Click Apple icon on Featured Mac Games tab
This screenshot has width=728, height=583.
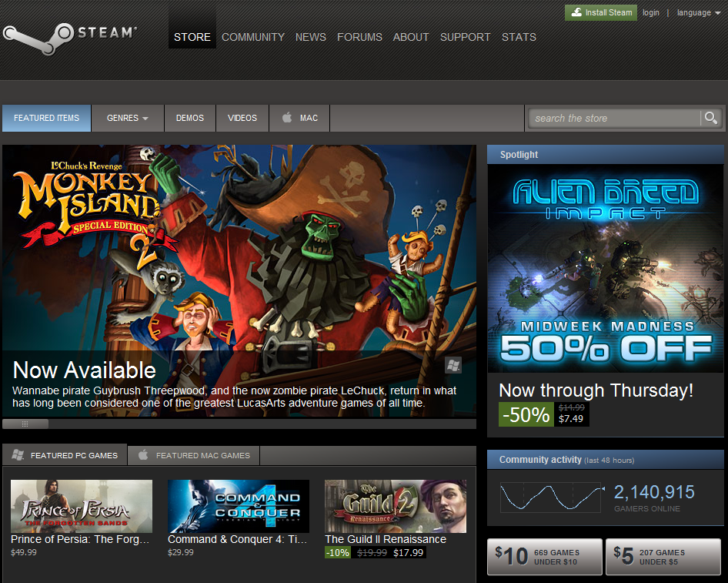(143, 455)
